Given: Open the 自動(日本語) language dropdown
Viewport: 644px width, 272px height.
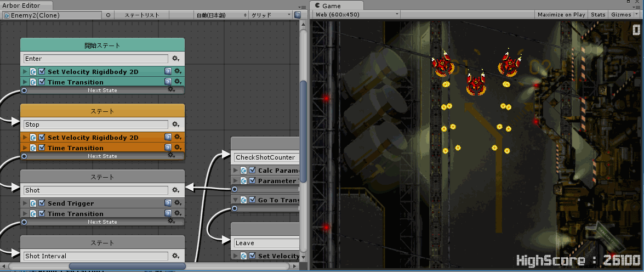Looking at the screenshot, I should pos(221,15).
